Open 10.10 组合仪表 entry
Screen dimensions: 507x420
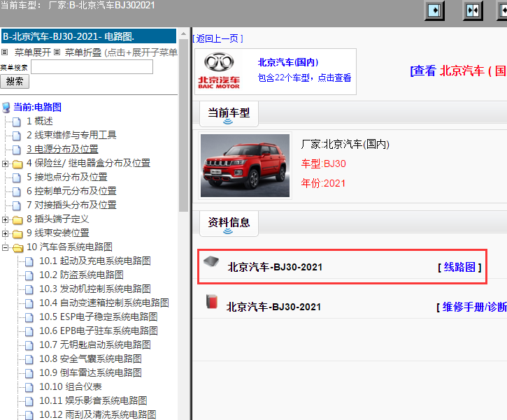point(70,386)
